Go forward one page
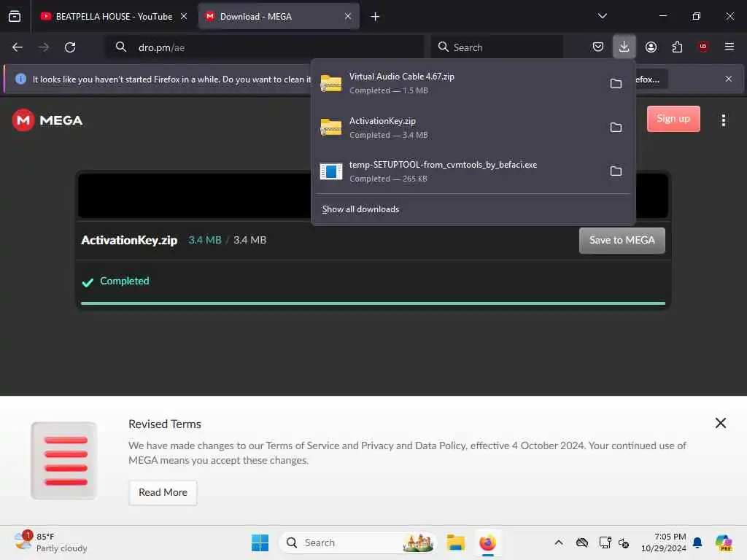The image size is (747, 560). (x=44, y=47)
